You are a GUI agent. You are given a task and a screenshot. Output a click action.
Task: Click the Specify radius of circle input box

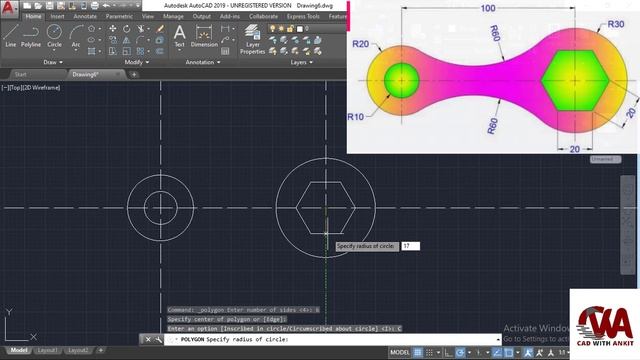pyautogui.click(x=411, y=246)
